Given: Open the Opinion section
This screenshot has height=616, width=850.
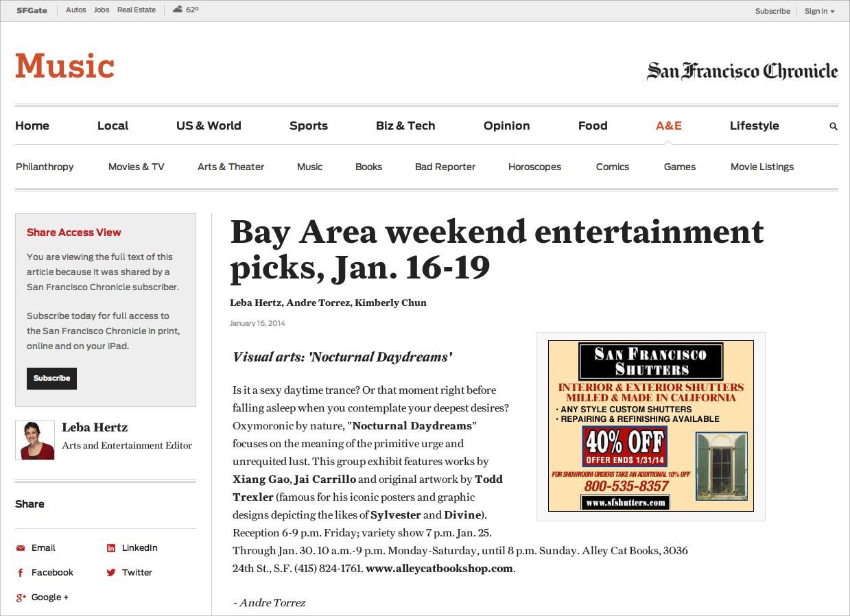Looking at the screenshot, I should click(x=506, y=126).
